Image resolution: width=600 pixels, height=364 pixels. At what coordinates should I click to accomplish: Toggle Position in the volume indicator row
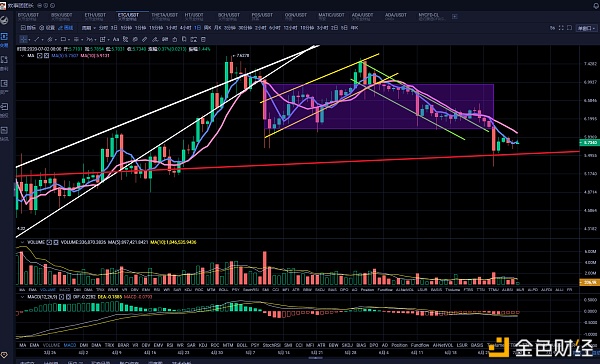tap(367, 290)
